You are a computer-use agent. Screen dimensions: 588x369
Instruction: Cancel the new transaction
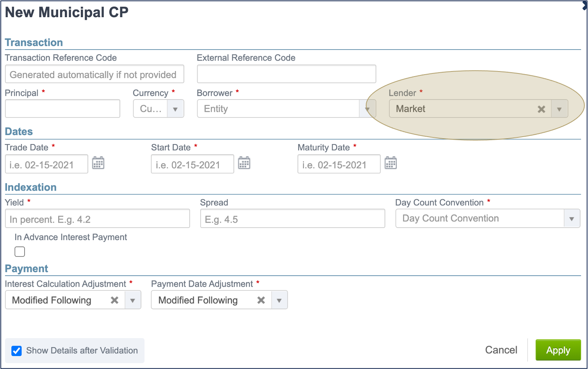pos(501,350)
